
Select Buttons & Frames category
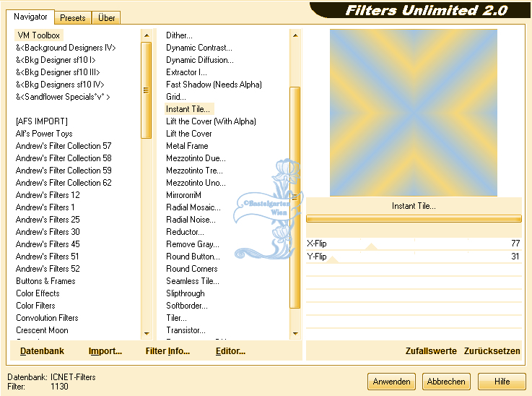coord(45,281)
